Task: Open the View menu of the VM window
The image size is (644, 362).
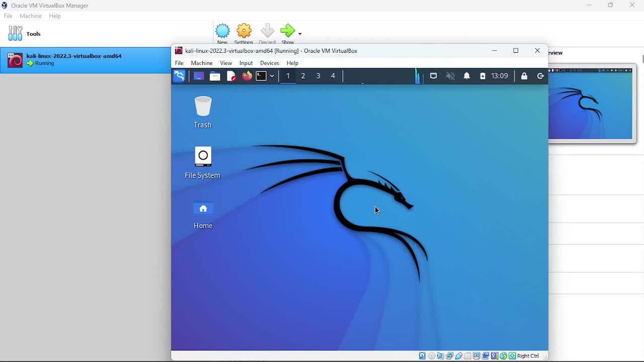Action: pyautogui.click(x=226, y=63)
